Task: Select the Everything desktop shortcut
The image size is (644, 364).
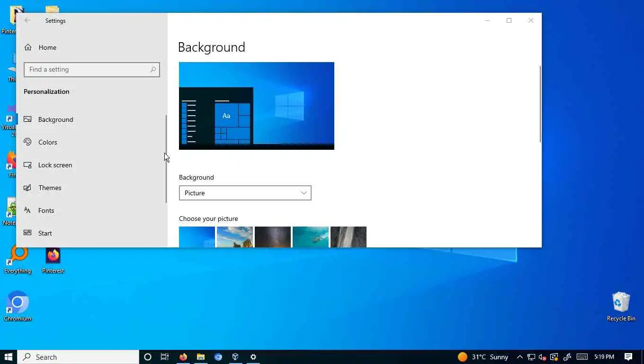Action: pos(18,260)
